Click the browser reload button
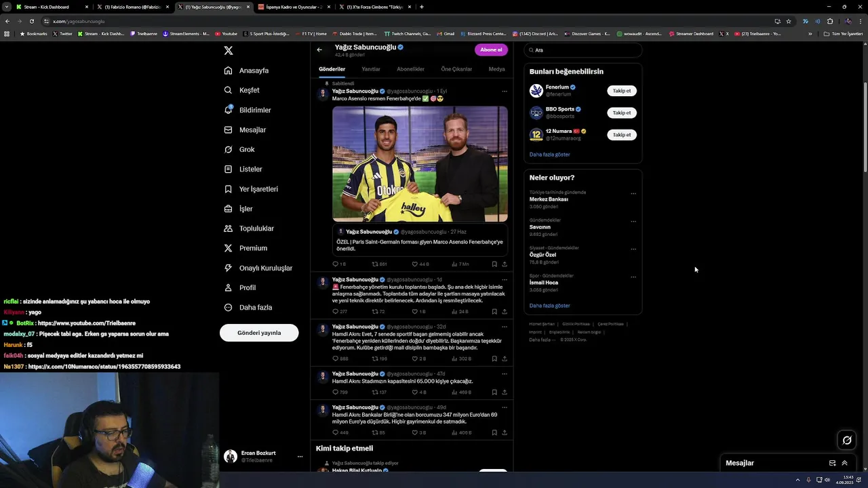Image resolution: width=868 pixels, height=488 pixels. coord(31,21)
